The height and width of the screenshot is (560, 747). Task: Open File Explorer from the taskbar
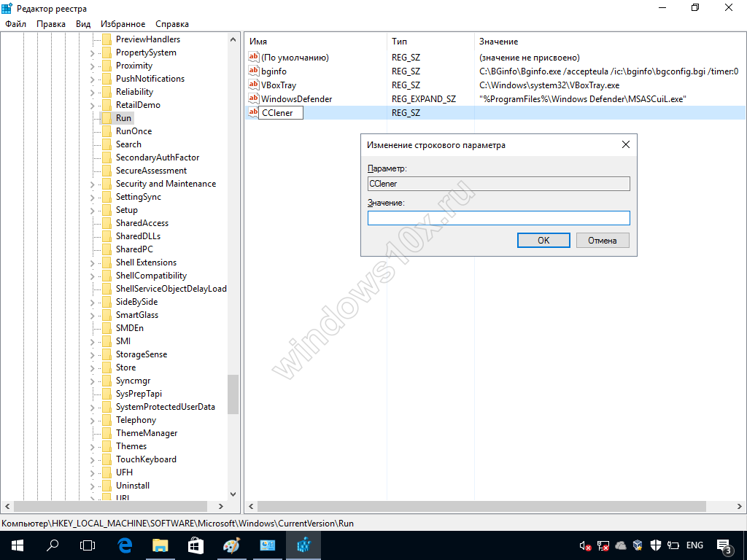tap(160, 545)
